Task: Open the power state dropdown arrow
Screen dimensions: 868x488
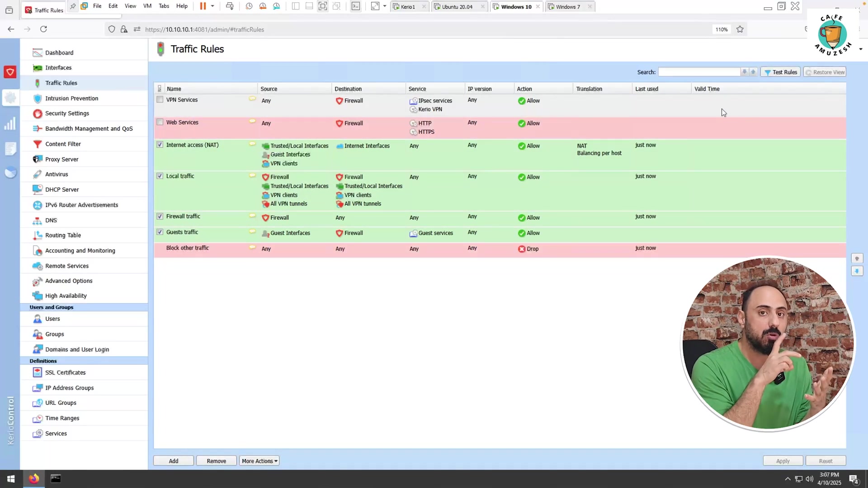Action: click(x=212, y=6)
